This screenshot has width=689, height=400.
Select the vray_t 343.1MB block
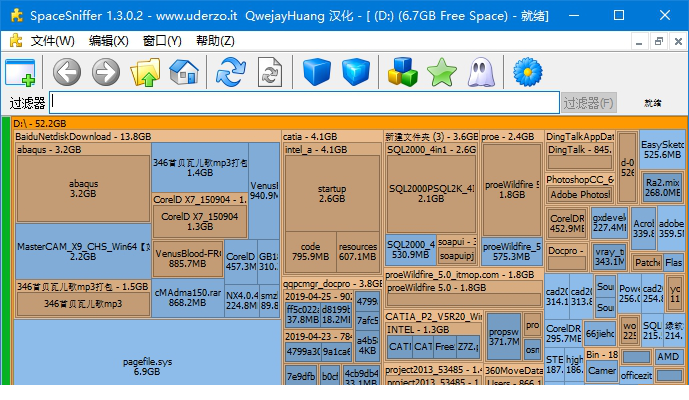tap(609, 257)
